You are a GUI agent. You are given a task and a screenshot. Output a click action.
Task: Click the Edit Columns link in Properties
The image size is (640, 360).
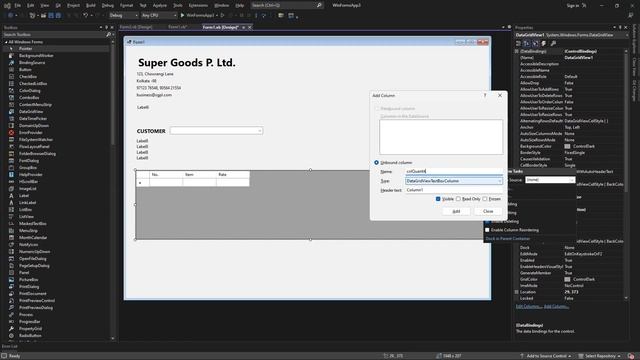click(x=529, y=306)
